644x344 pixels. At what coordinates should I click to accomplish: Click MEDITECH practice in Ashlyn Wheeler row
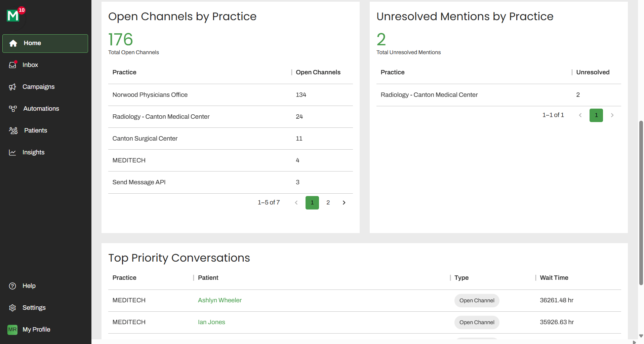point(129,300)
